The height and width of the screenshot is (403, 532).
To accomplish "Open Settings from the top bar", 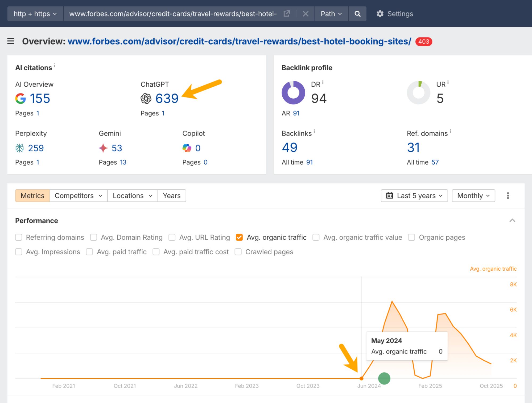I will [x=394, y=14].
